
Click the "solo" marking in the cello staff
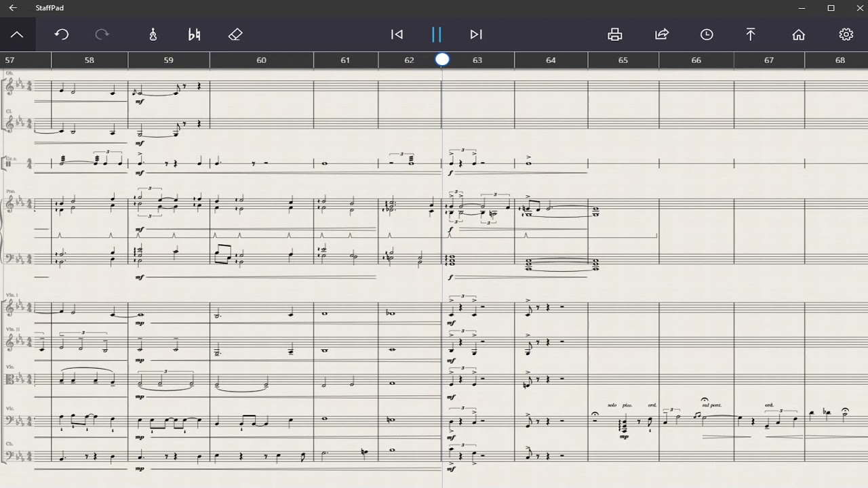[612, 405]
